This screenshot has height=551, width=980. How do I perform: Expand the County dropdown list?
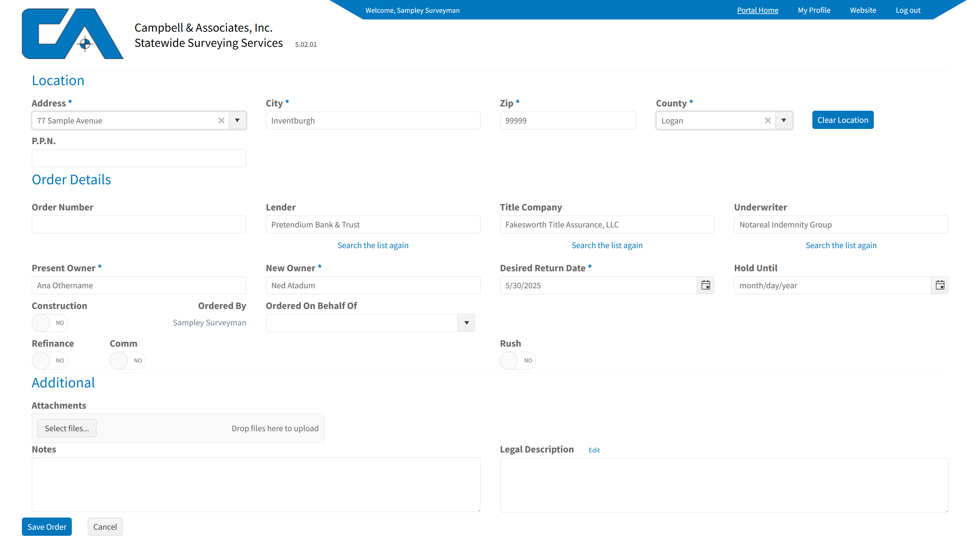point(784,120)
